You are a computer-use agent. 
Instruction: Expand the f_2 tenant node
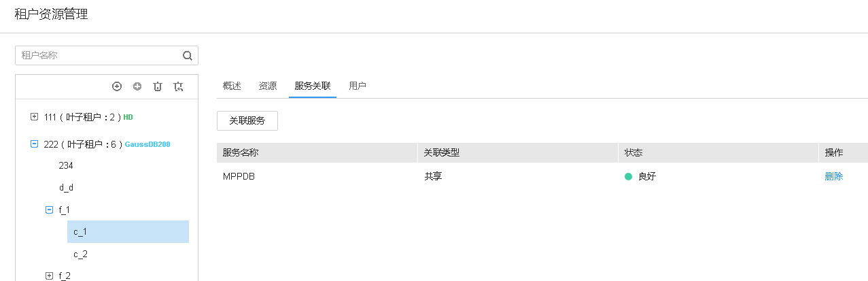49,276
